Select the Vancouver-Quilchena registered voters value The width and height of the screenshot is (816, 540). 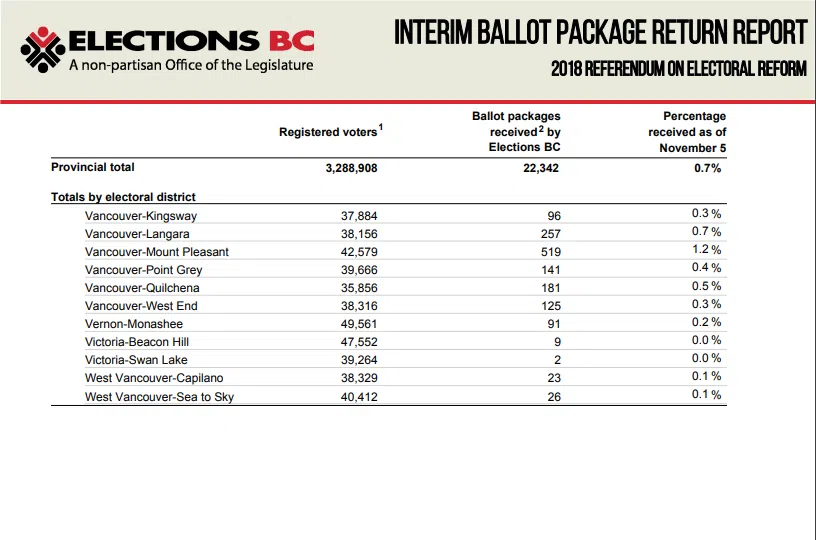click(x=359, y=288)
